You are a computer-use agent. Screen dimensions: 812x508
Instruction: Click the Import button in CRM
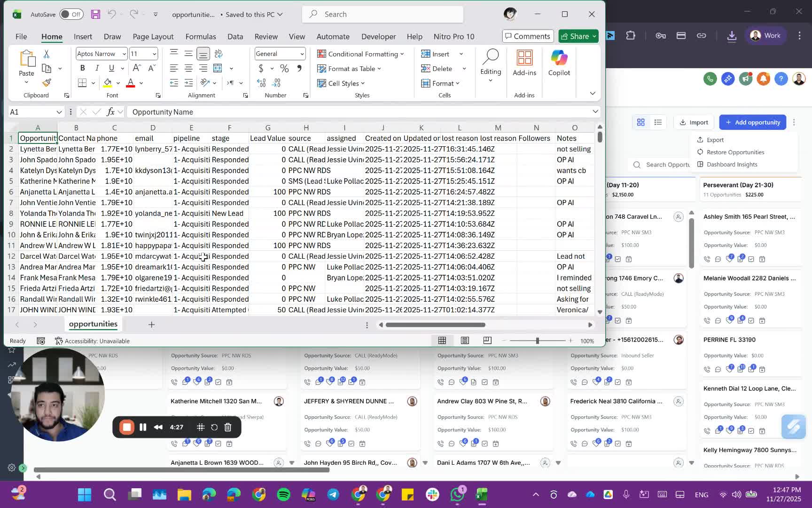(x=694, y=122)
